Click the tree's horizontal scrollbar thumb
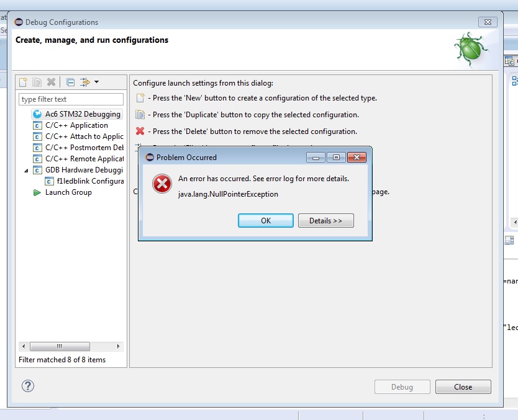The width and height of the screenshot is (518, 420). [60, 346]
